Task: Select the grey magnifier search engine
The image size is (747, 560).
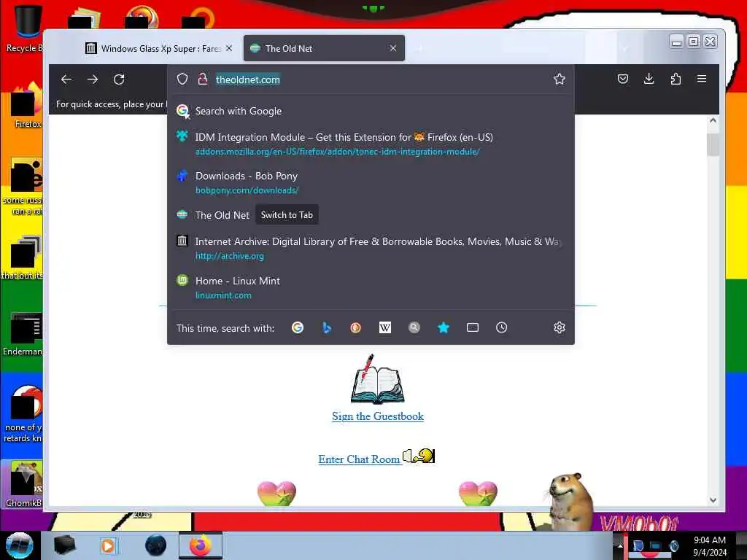Action: (414, 327)
